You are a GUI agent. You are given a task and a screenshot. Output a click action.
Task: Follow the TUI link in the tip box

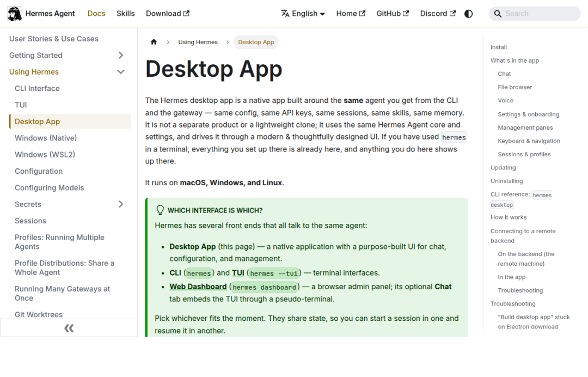pos(238,273)
